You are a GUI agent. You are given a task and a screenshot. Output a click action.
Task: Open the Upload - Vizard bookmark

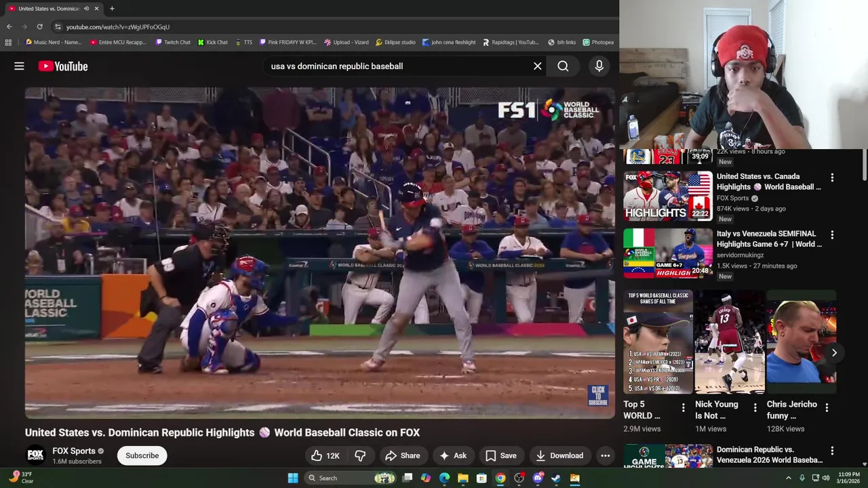[346, 42]
